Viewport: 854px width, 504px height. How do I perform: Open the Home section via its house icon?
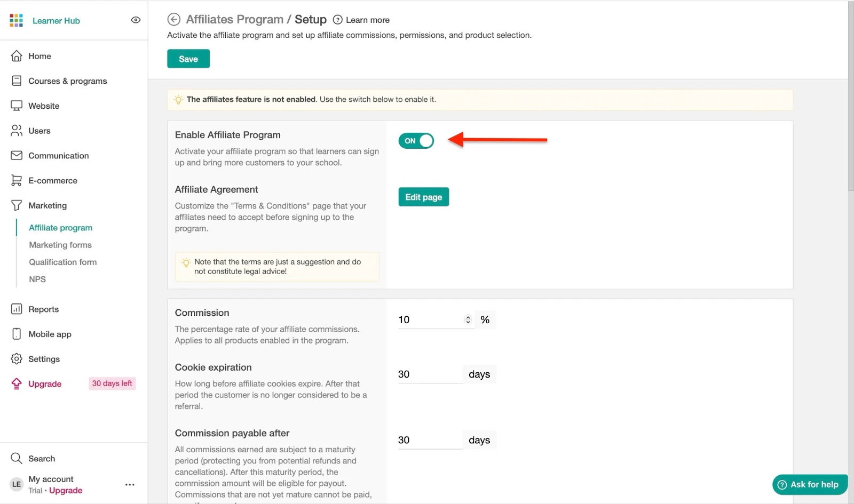17,56
